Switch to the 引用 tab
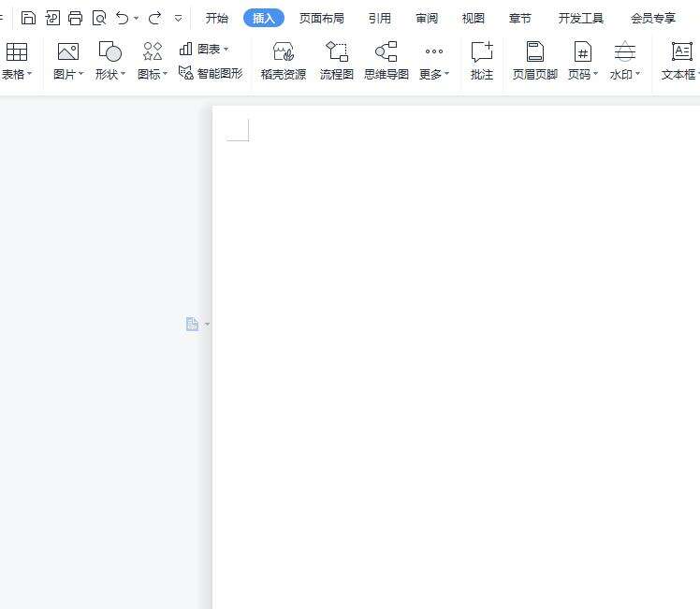 coord(380,19)
